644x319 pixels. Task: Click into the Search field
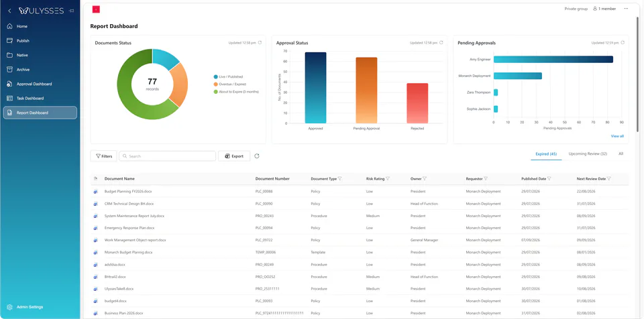tap(167, 156)
